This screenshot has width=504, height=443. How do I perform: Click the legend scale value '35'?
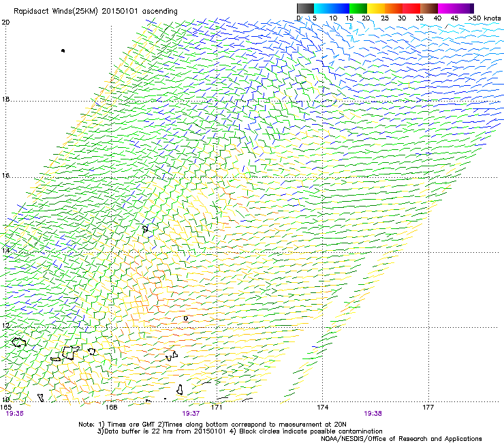420,18
